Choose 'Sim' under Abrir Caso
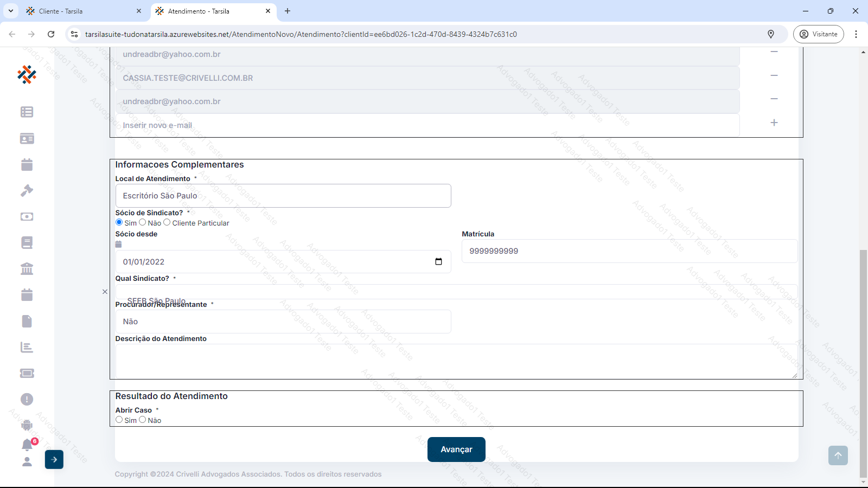The height and width of the screenshot is (488, 868). (119, 420)
